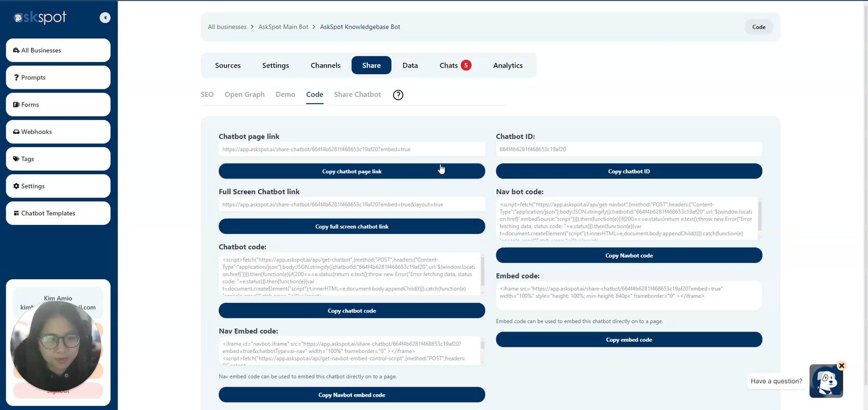868x410 pixels.
Task: Open the SEO sub-tab
Action: pos(207,95)
